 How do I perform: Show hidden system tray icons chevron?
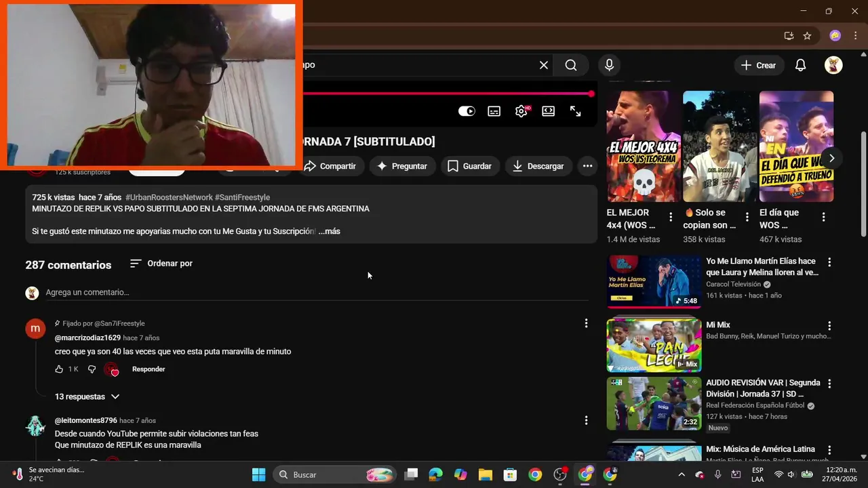point(682,474)
